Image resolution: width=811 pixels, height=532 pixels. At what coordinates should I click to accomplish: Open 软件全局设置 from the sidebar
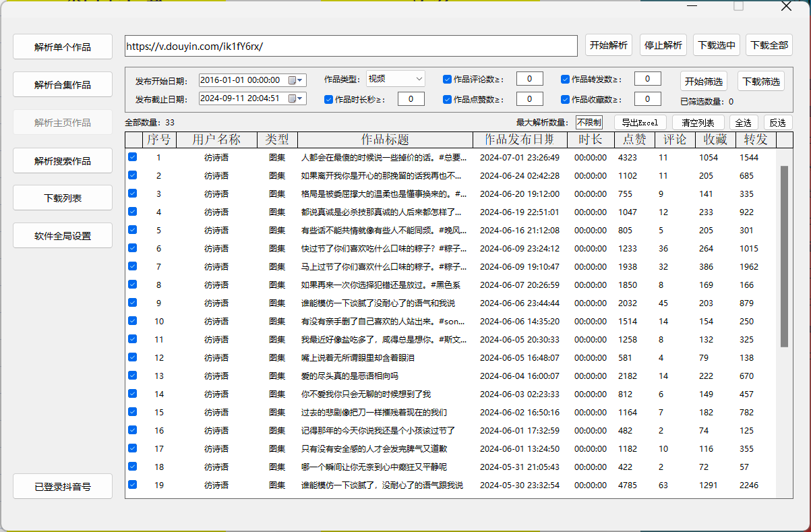click(63, 236)
